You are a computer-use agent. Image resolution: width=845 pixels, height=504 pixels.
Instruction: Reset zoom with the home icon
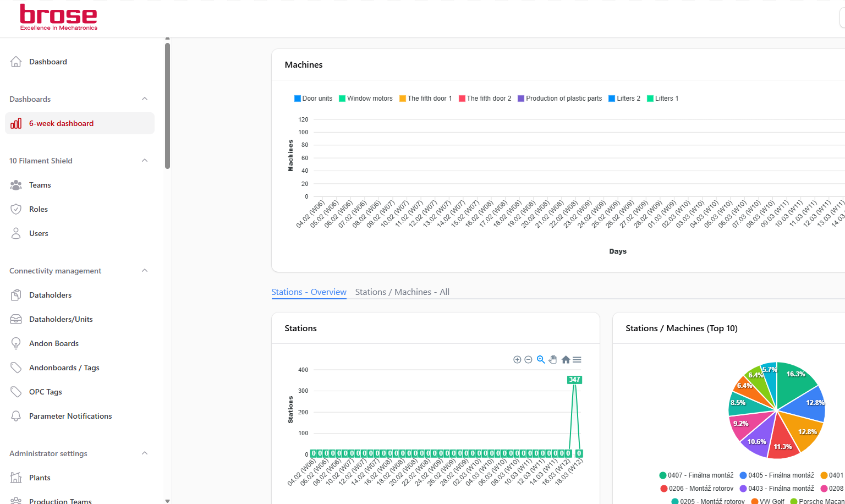coord(566,359)
